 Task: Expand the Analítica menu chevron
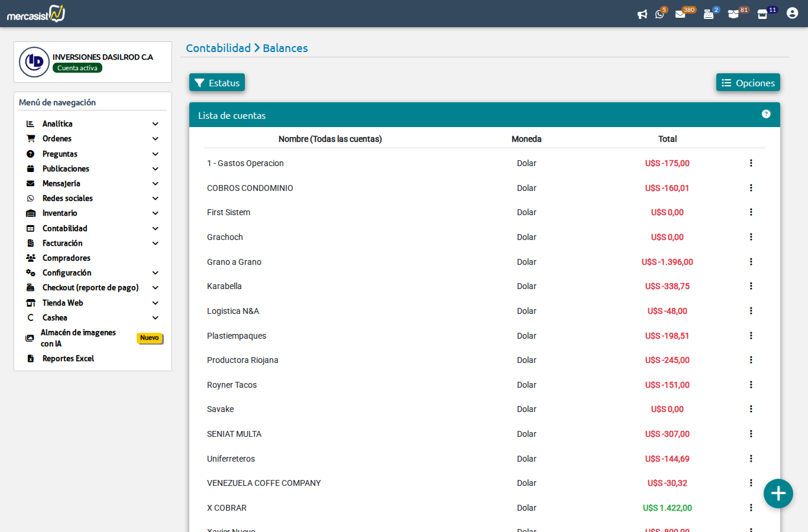[155, 124]
